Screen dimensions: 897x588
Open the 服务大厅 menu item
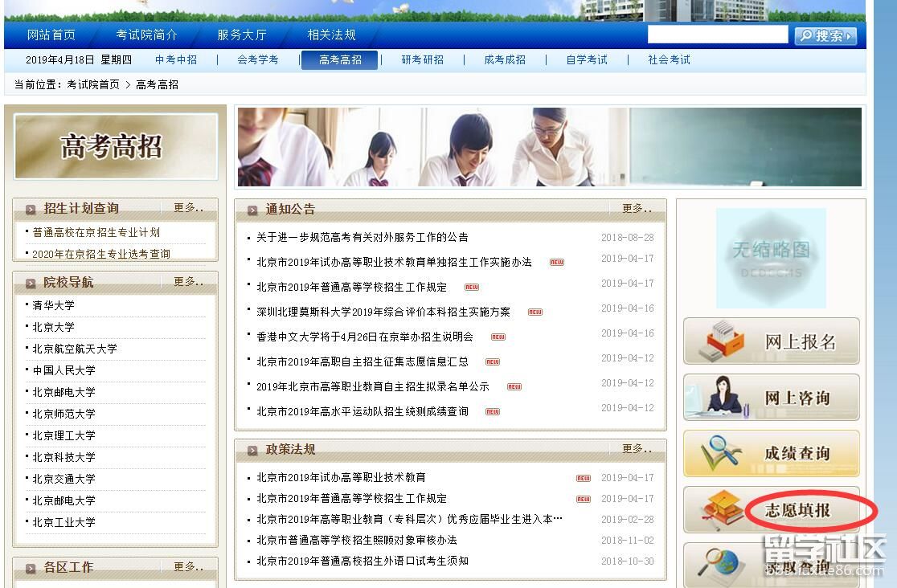click(241, 35)
